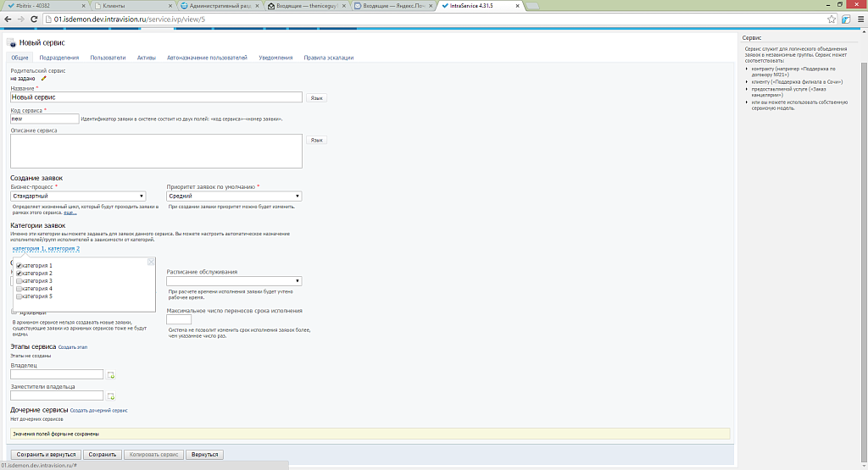The width and height of the screenshot is (868, 470).
Task: Click Создать дочерний сервис link
Action: (x=98, y=410)
